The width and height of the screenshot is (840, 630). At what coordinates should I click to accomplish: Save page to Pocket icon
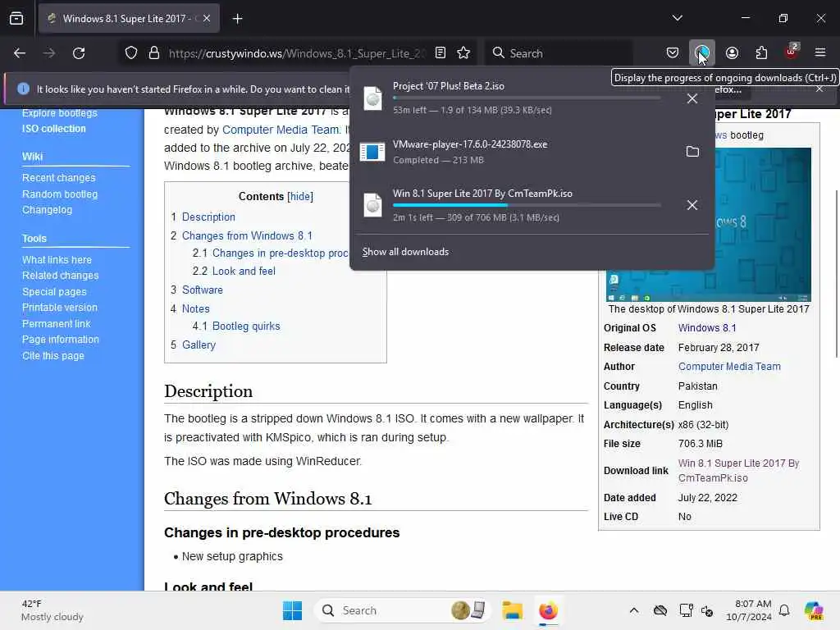pyautogui.click(x=673, y=52)
